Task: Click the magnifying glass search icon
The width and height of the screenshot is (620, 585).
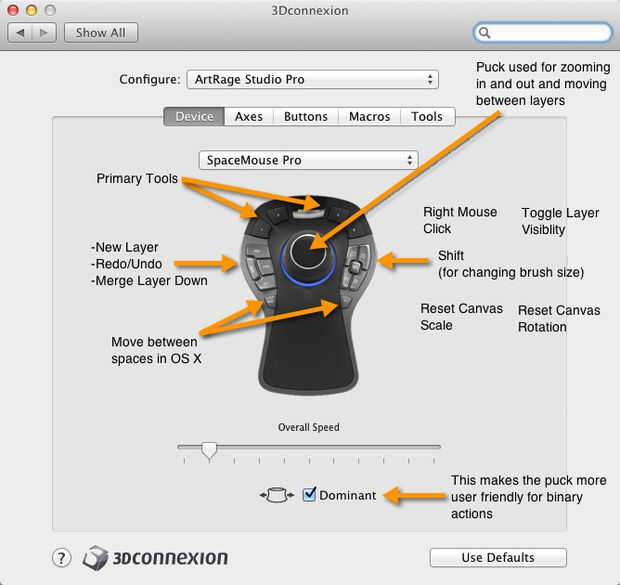Action: coord(484,33)
